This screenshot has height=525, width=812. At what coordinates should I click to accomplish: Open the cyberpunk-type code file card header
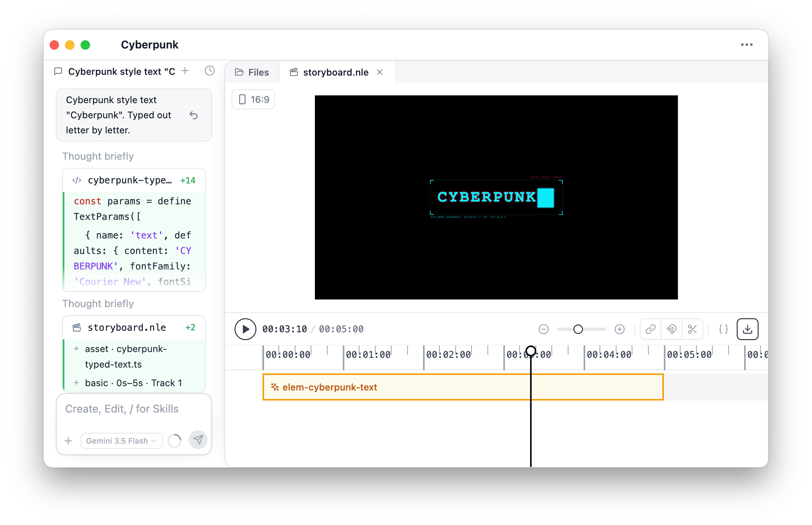coord(134,180)
